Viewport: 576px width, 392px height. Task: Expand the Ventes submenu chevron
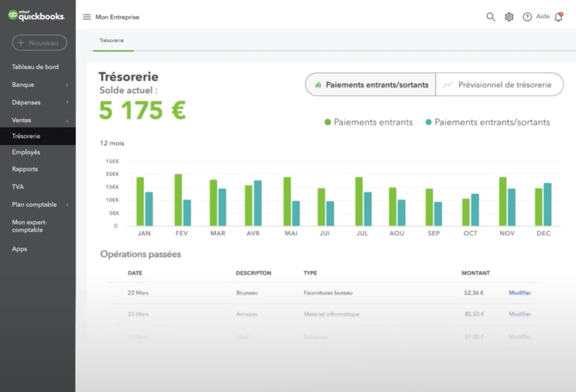point(67,120)
